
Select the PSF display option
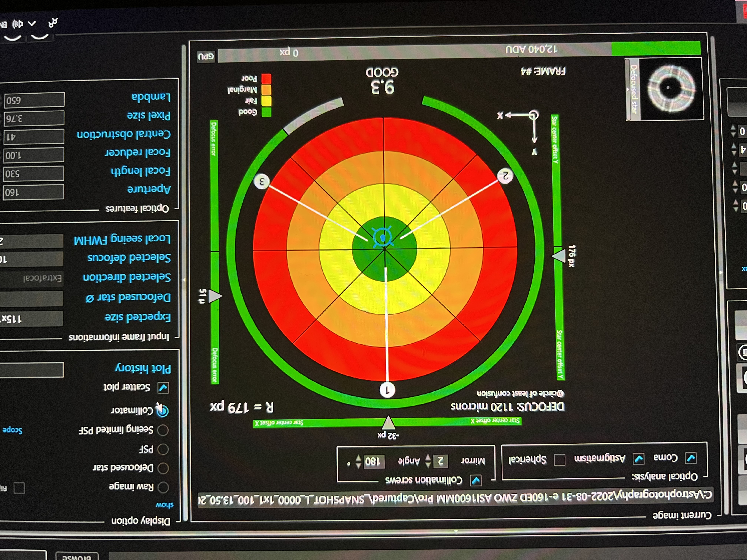163,449
